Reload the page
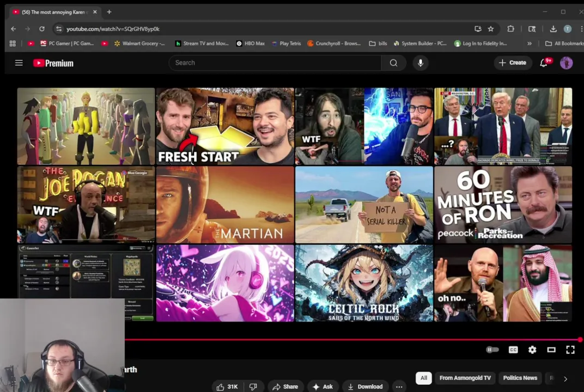 42,29
